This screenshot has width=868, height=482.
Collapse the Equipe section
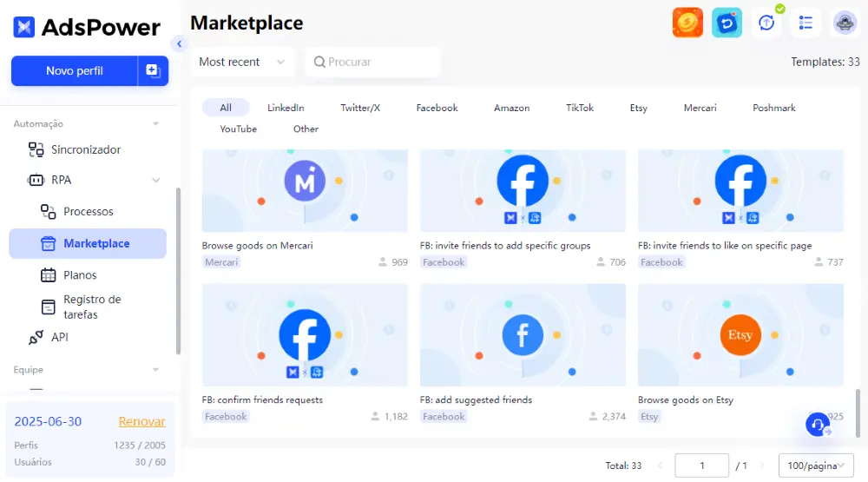tap(155, 370)
